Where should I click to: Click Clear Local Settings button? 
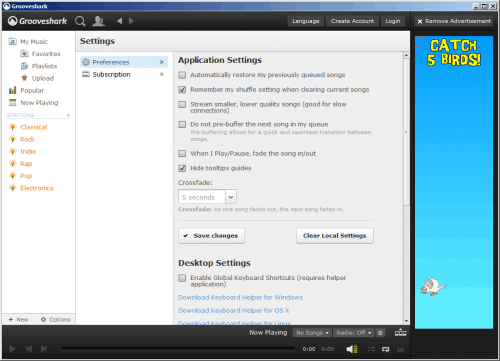335,236
